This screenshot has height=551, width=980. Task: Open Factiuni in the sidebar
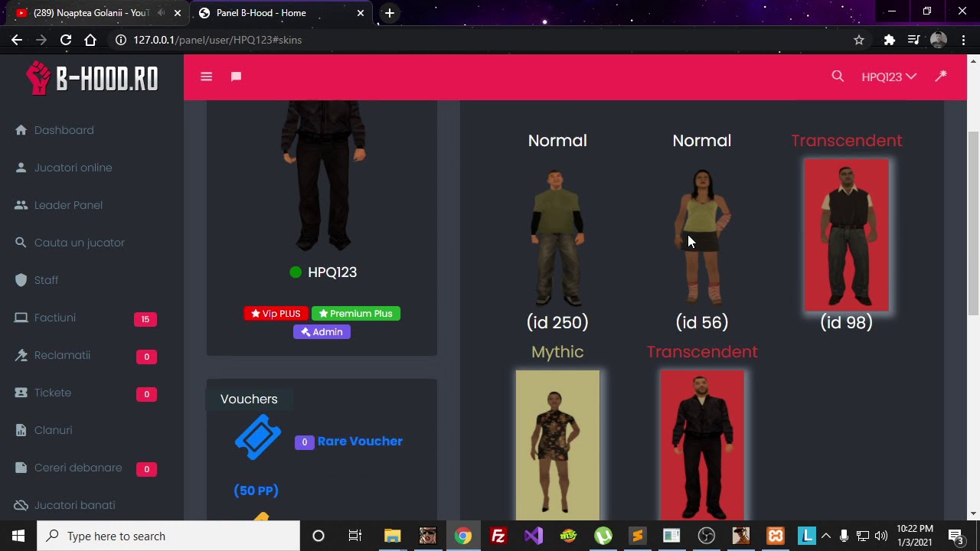(54, 318)
